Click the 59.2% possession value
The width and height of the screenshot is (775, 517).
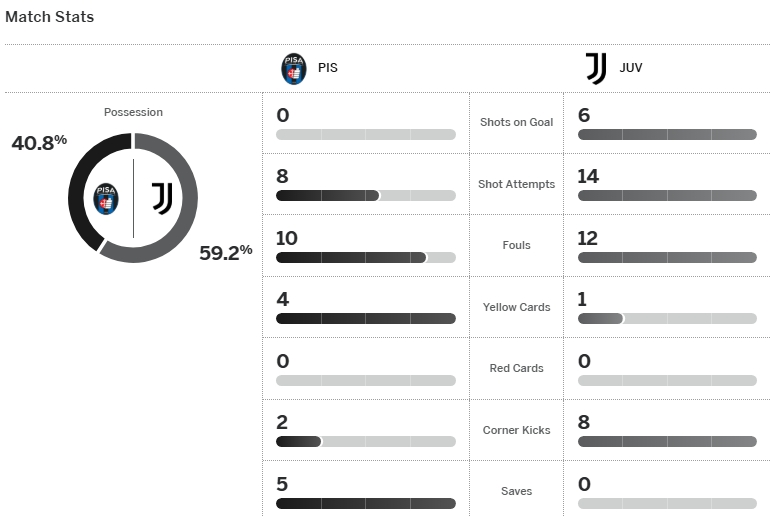pyautogui.click(x=225, y=253)
